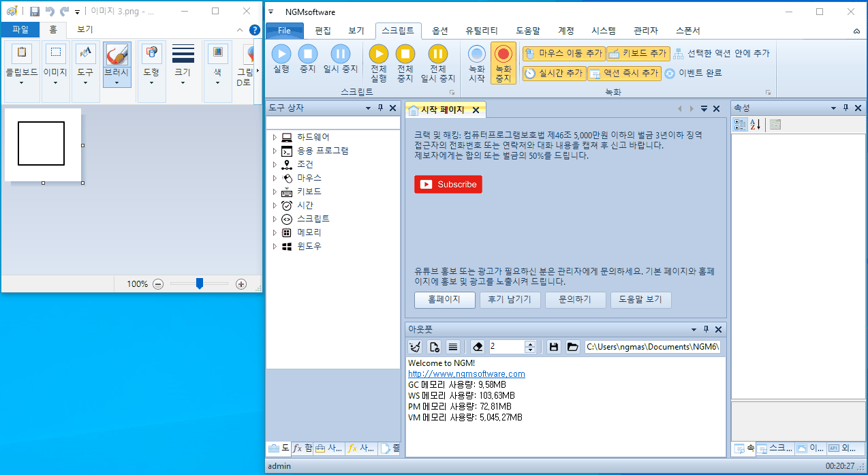Screen dimensions: 868x475
Task: Select categorized view in 속성 panel
Action: [x=740, y=124]
